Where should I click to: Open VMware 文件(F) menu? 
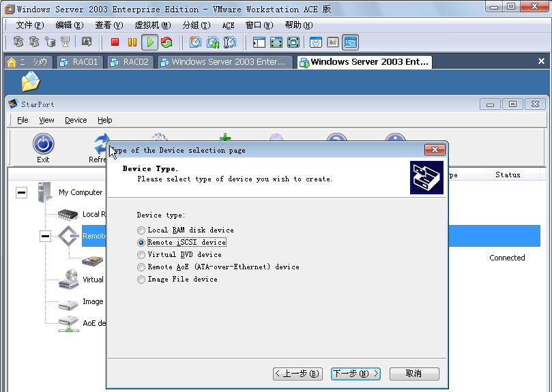pos(30,25)
